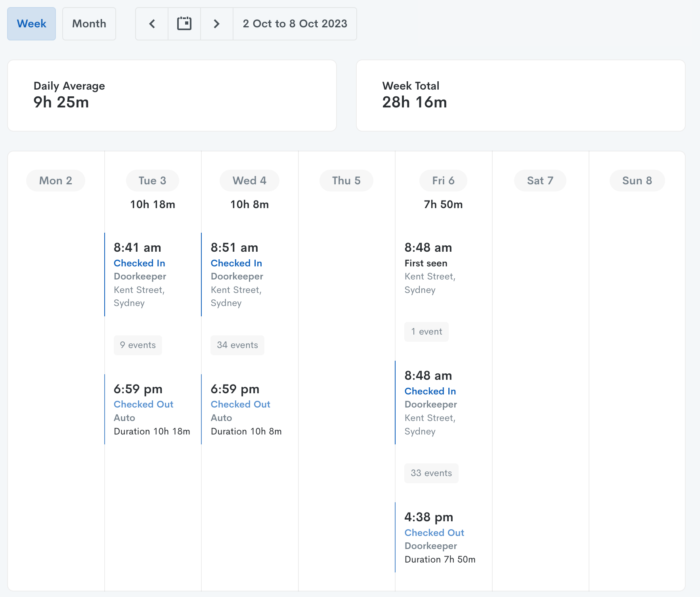Click Duration 10h 18m text
Viewport: 700px width, 597px height.
tap(152, 431)
